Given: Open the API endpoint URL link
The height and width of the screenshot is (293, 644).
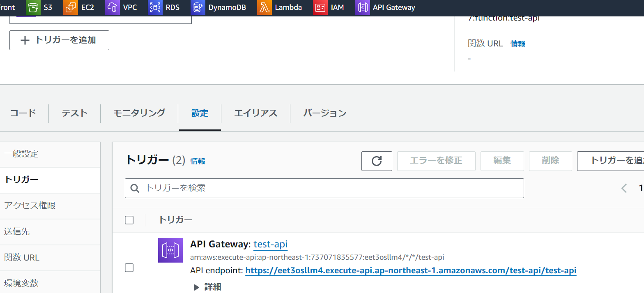Looking at the screenshot, I should click(x=411, y=271).
